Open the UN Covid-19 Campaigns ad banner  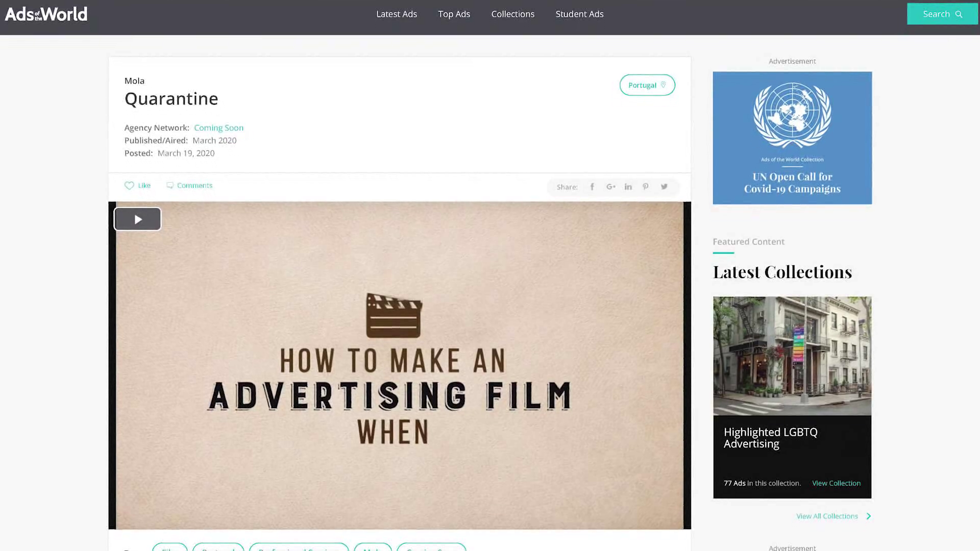[792, 138]
